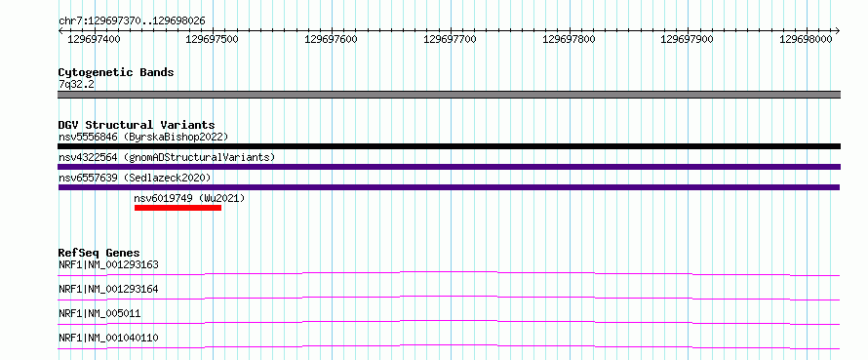This screenshot has width=868, height=360.
Task: Select the black nsv5556846 variant bar
Action: (x=449, y=146)
